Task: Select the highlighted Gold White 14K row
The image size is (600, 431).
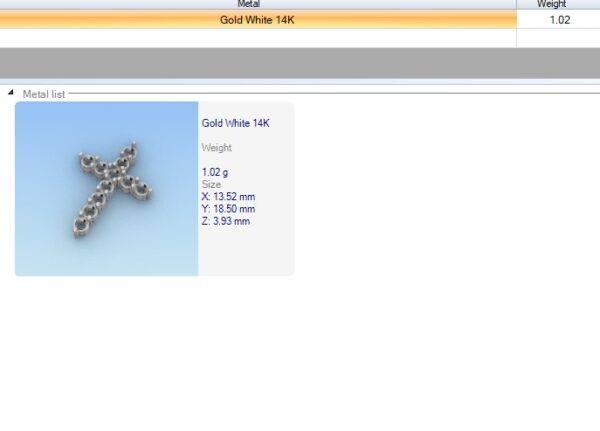Action: point(257,20)
